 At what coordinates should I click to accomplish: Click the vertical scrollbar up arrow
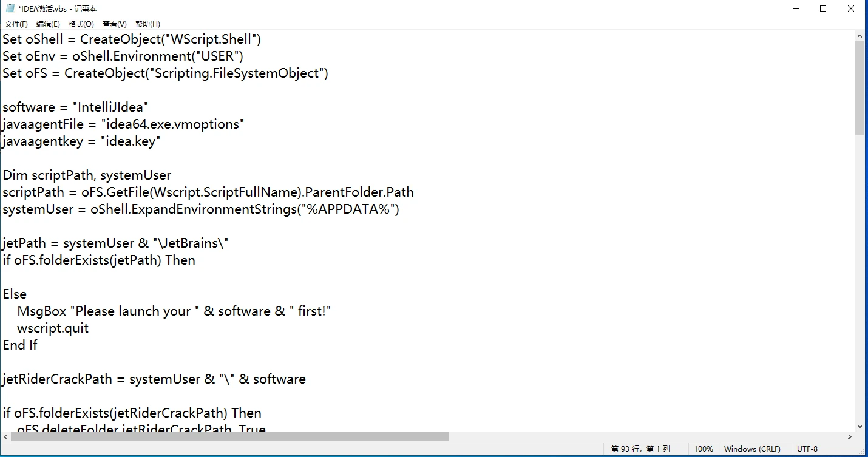click(860, 36)
